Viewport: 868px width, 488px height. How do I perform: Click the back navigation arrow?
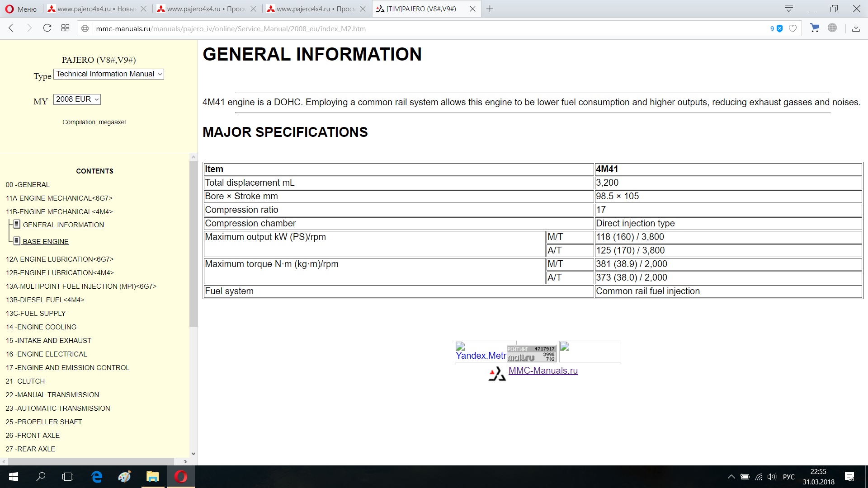pyautogui.click(x=11, y=28)
